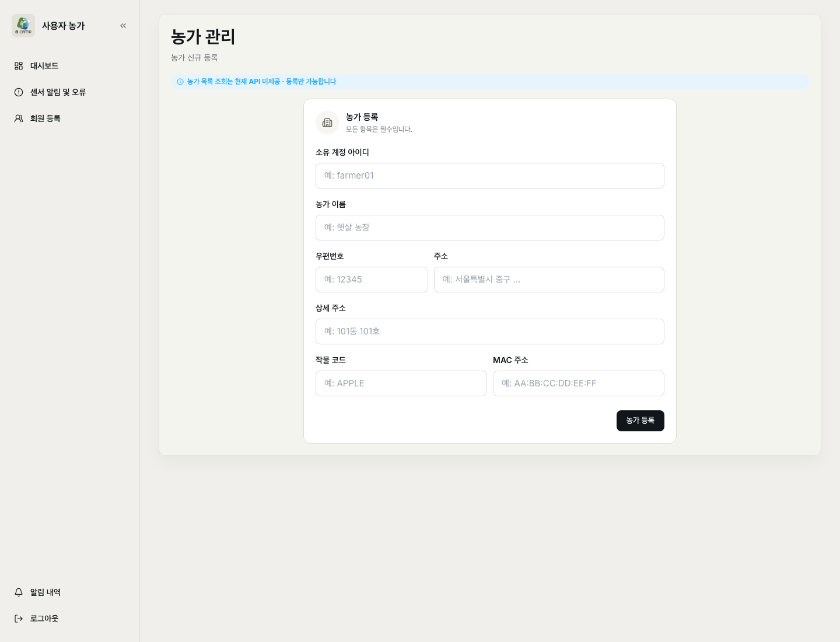The height and width of the screenshot is (642, 840).
Task: Click the 사용자 농가 title in sidebar
Action: tap(63, 26)
